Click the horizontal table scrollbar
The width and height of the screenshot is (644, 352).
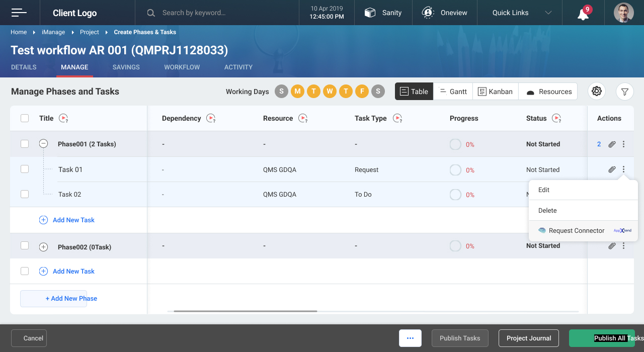[246, 311]
